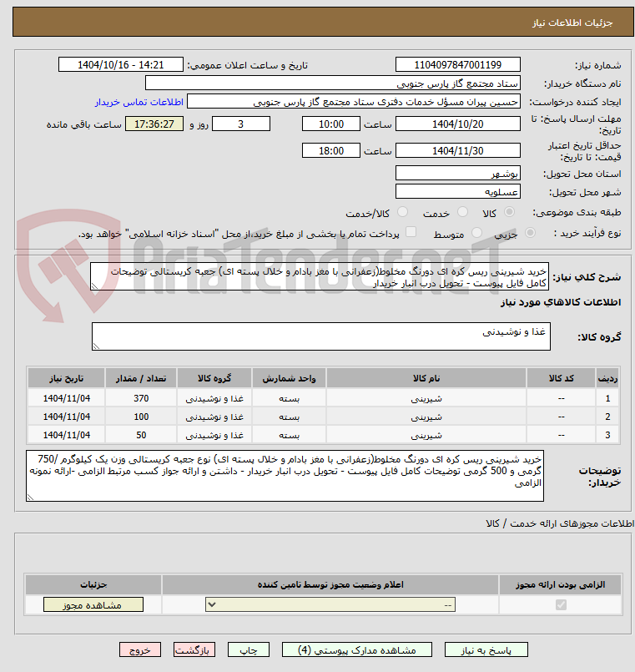Click غذا و نوشیدنی group in row 1
This screenshot has width=635, height=672.
click(214, 398)
